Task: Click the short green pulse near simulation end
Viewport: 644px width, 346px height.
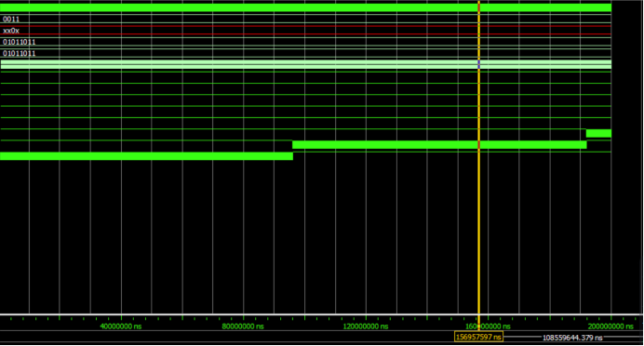Action: (x=598, y=133)
